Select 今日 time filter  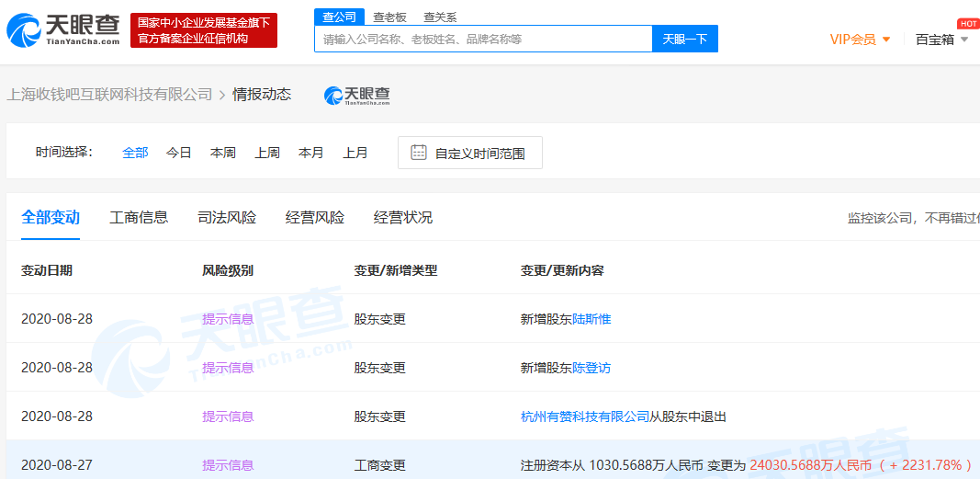point(179,153)
